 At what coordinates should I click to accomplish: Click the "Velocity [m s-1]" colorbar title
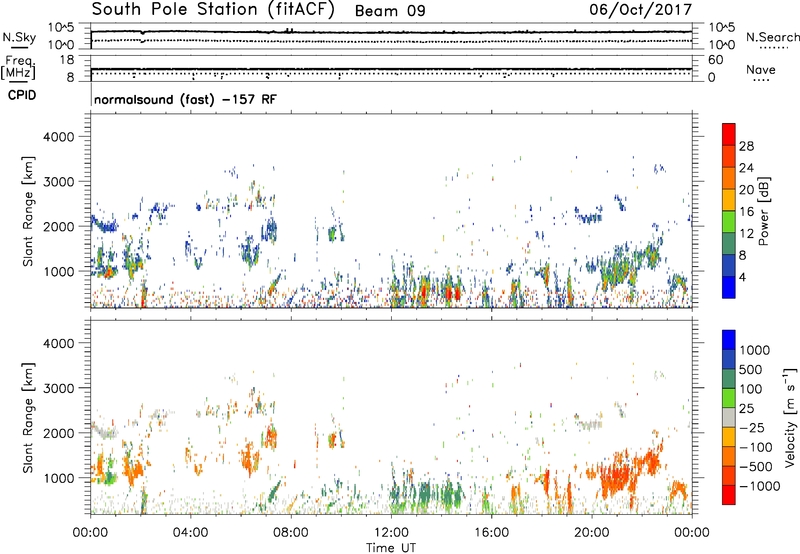click(x=790, y=417)
